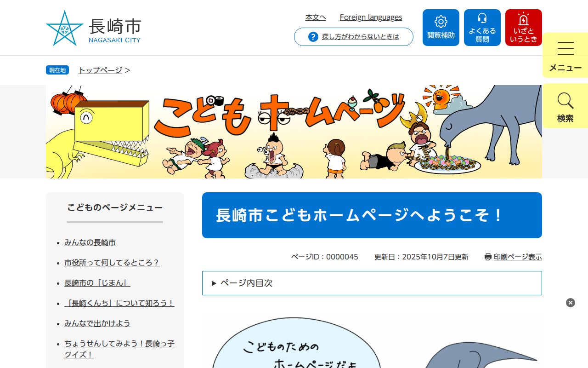Open the 検索 magnifier search panel

[x=565, y=106]
